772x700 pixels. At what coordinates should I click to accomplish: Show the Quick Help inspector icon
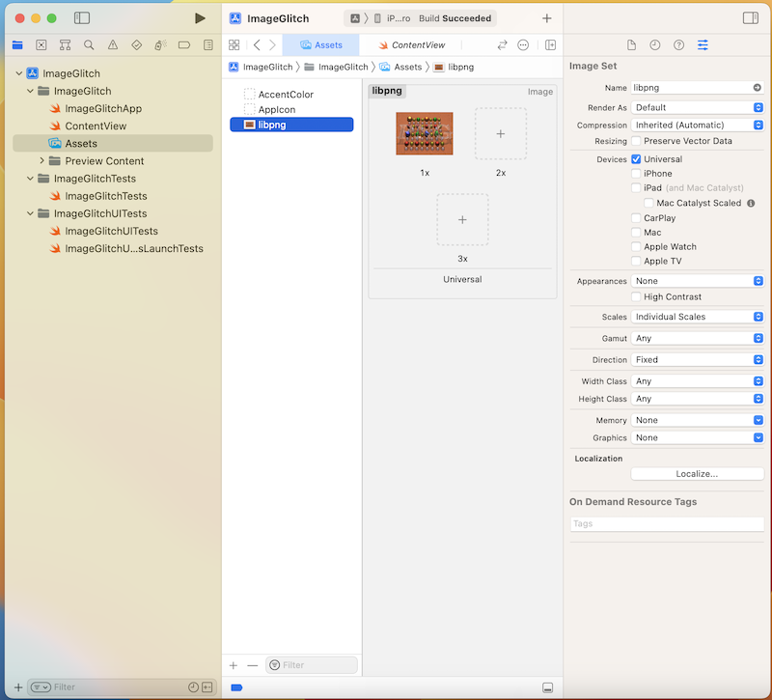[x=678, y=45]
